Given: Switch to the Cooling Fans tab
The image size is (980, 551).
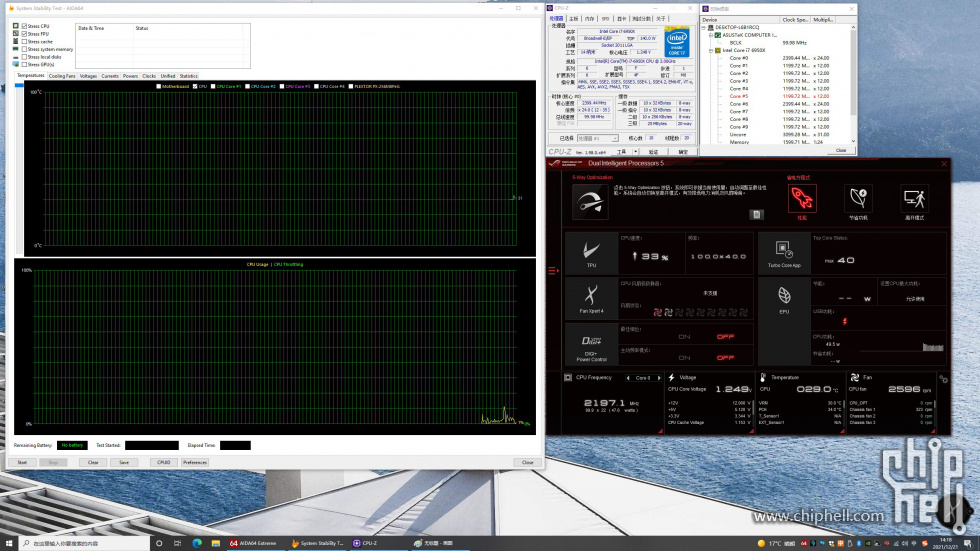Looking at the screenshot, I should 62,76.
